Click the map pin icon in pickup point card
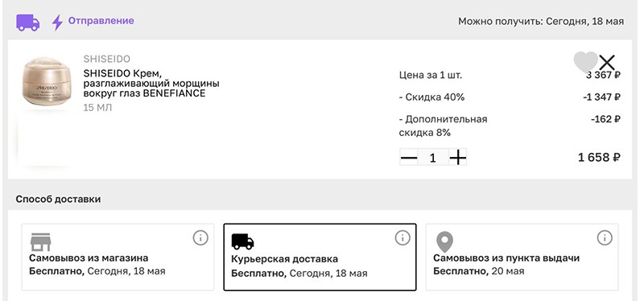 444,242
